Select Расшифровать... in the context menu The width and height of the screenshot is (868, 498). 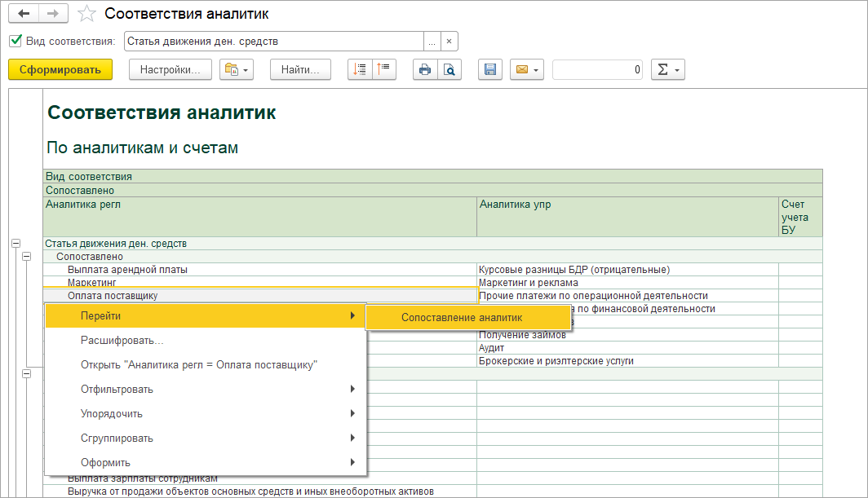[x=206, y=341]
